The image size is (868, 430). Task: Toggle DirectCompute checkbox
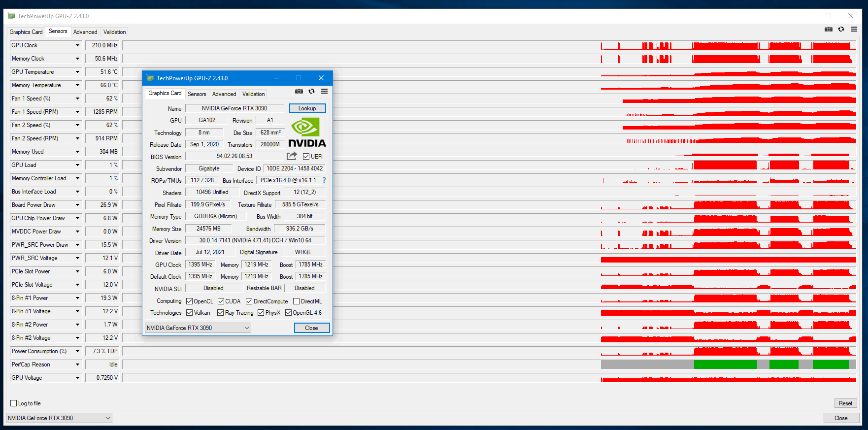click(249, 301)
